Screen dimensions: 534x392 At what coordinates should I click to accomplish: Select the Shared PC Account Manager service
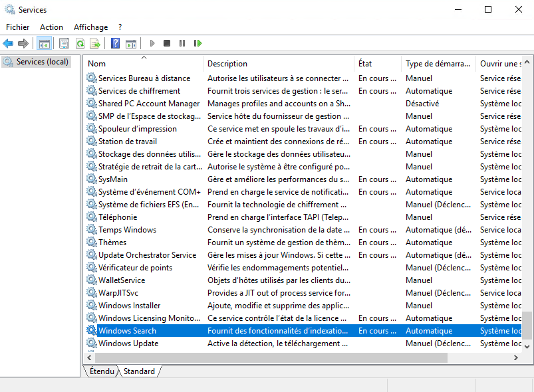click(x=303, y=104)
